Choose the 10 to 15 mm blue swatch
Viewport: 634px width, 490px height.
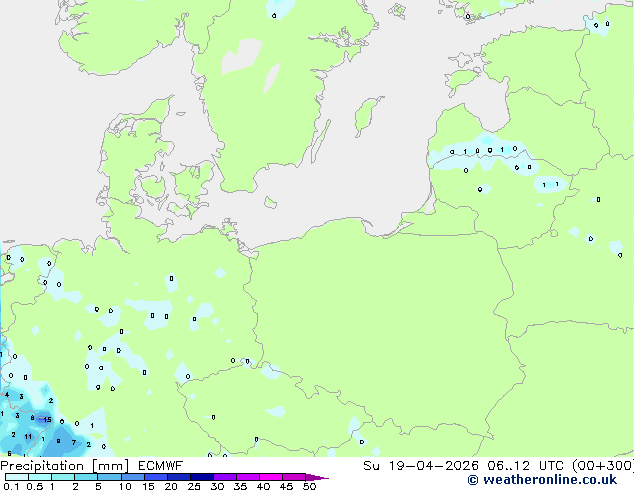133,477
